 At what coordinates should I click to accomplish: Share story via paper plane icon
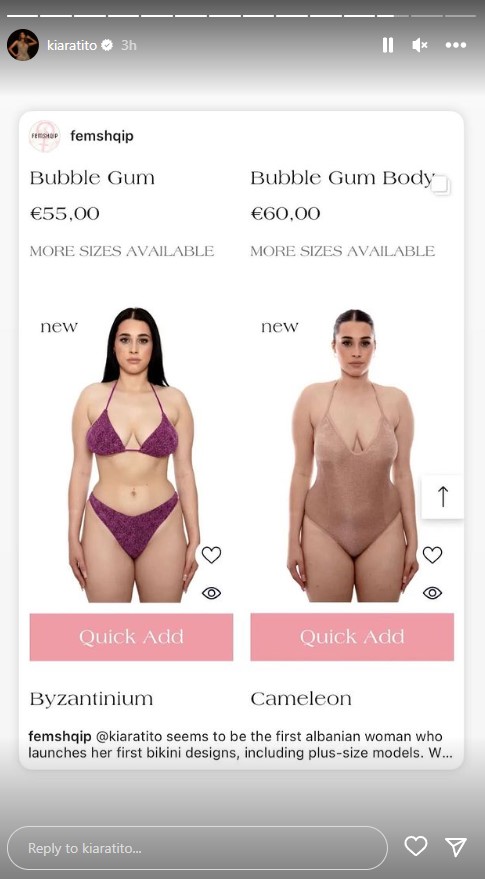click(456, 846)
